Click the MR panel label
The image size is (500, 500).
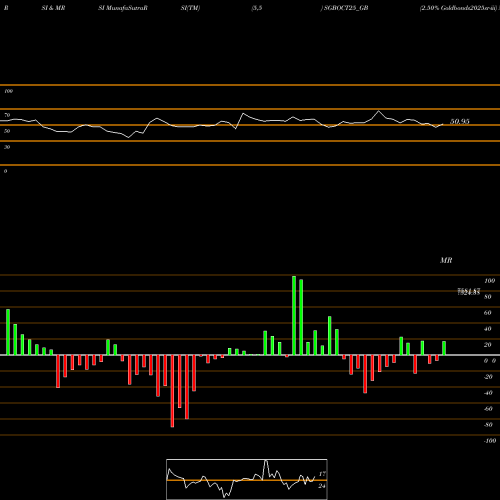(446, 260)
